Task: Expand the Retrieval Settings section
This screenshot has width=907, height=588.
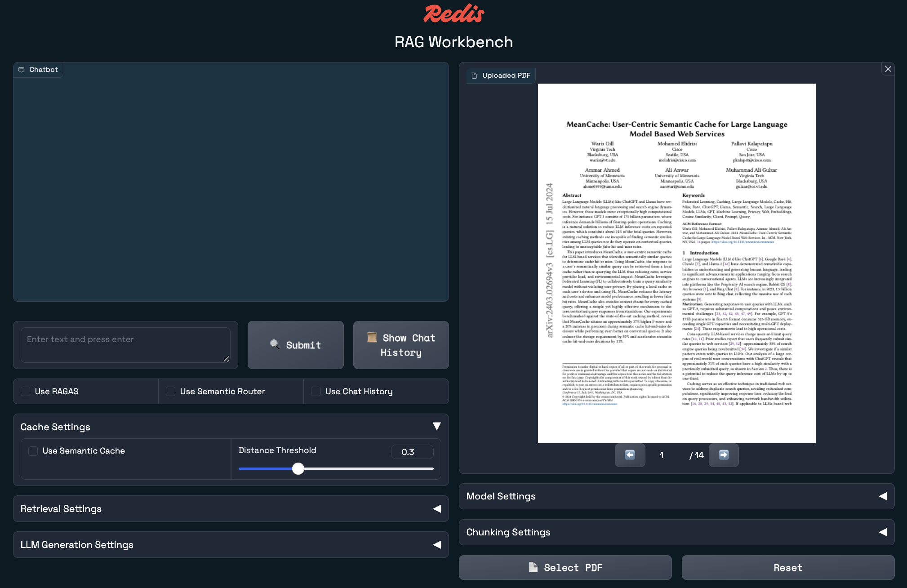Action: pyautogui.click(x=436, y=509)
